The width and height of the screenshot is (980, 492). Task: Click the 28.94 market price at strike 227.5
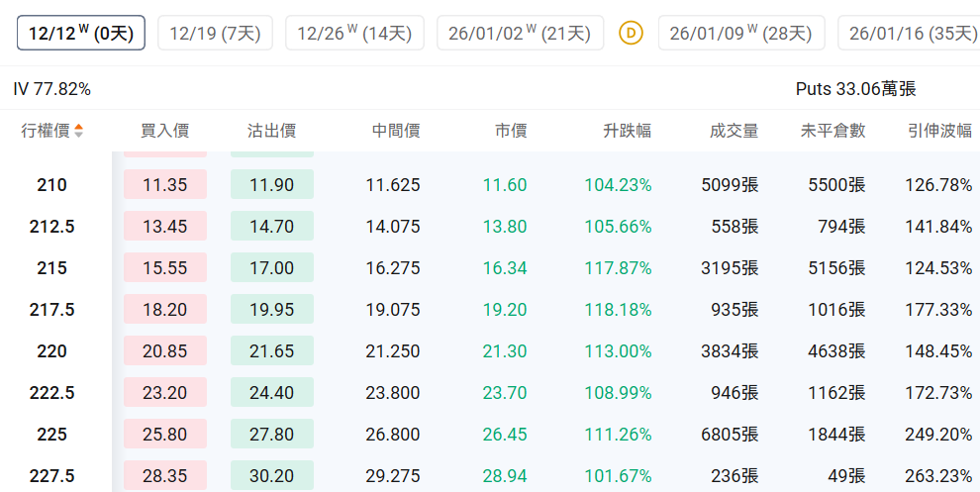click(505, 476)
